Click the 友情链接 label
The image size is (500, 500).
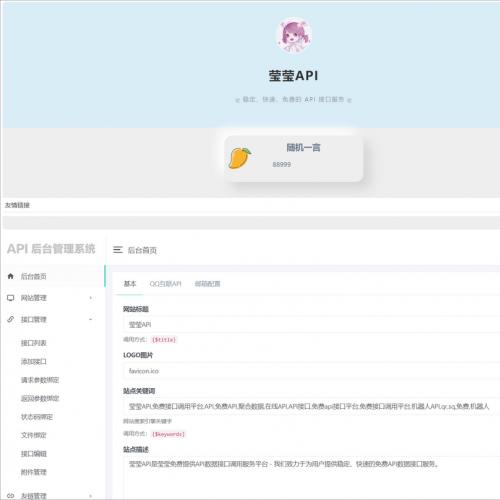tap(17, 205)
